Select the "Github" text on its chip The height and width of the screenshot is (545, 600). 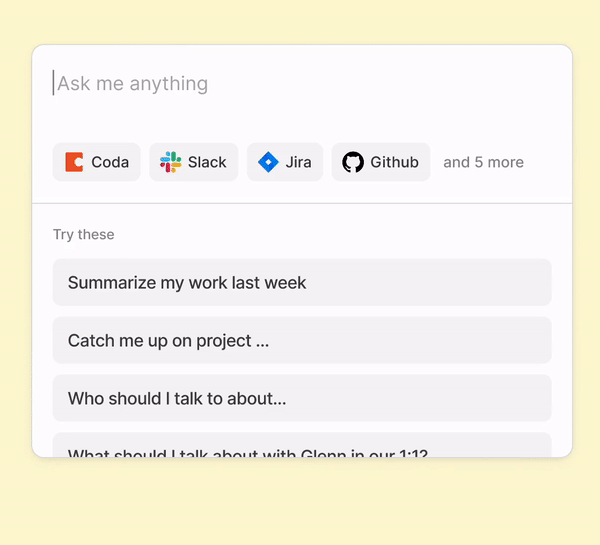coord(394,162)
